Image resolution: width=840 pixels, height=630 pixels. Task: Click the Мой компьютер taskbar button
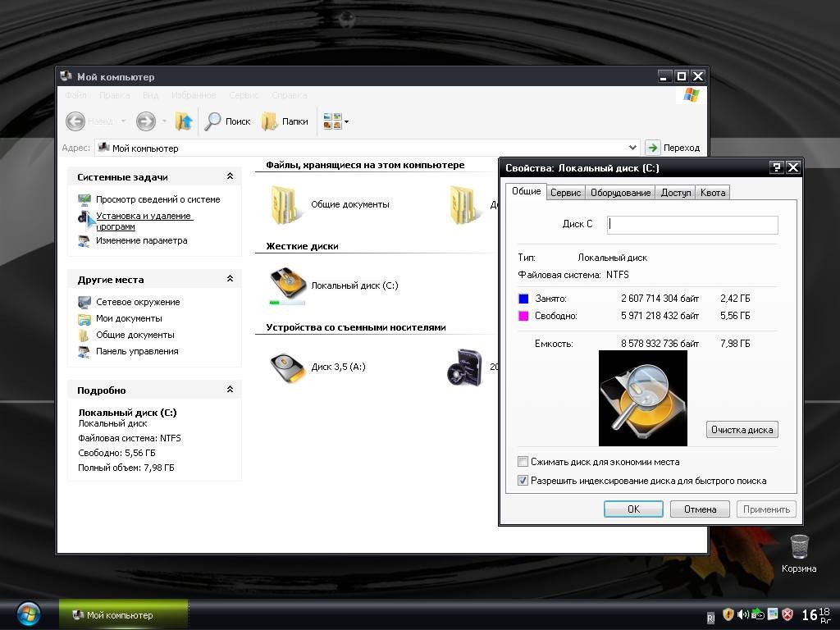click(123, 615)
